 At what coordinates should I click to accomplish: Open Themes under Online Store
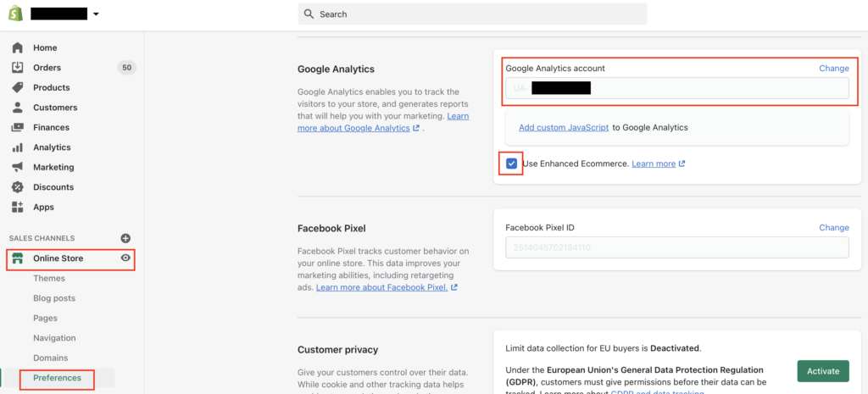pos(49,279)
